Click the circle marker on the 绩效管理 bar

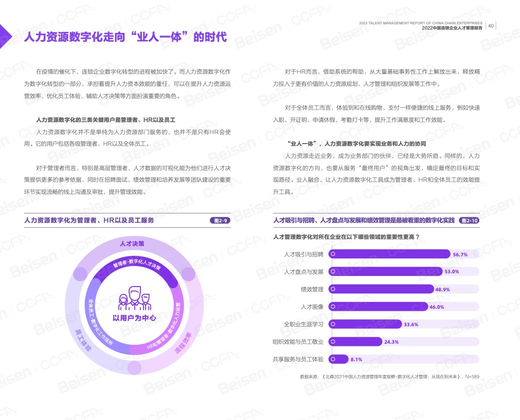(x=333, y=289)
